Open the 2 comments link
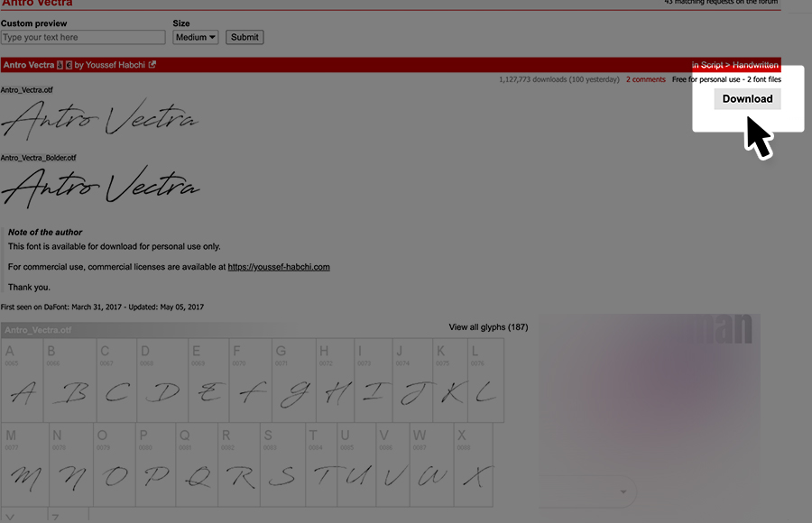The image size is (812, 523). pos(645,79)
